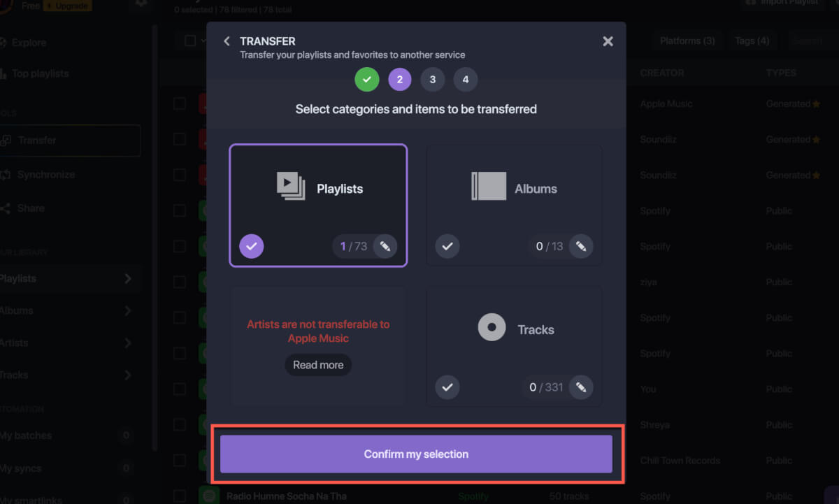This screenshot has width=839, height=504.
Task: Open the Platforms filter
Action: pyautogui.click(x=687, y=41)
